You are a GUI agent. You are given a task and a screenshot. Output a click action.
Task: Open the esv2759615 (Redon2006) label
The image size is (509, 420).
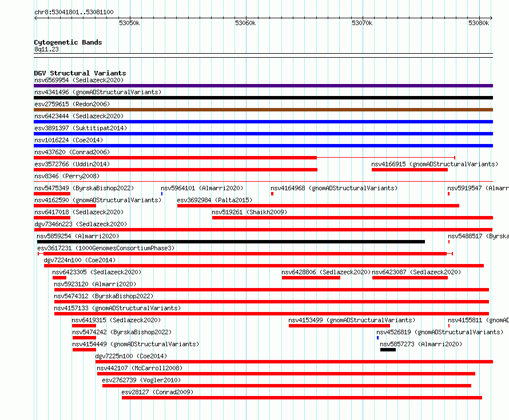pyautogui.click(x=72, y=104)
